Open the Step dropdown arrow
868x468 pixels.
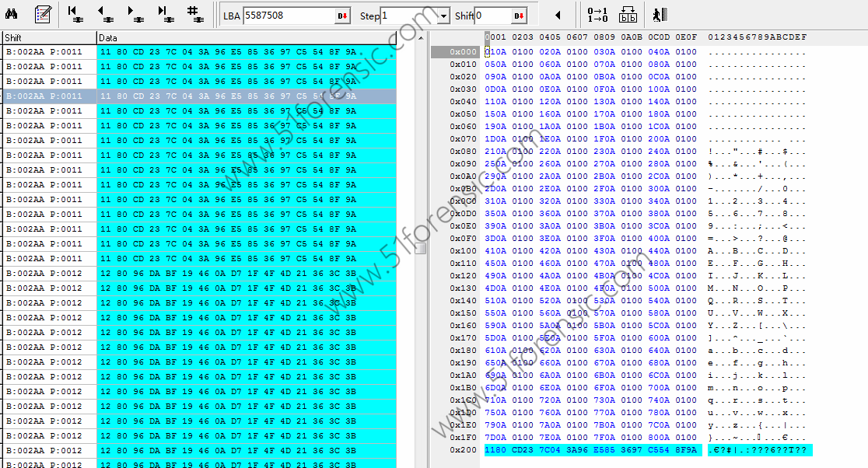[x=443, y=16]
